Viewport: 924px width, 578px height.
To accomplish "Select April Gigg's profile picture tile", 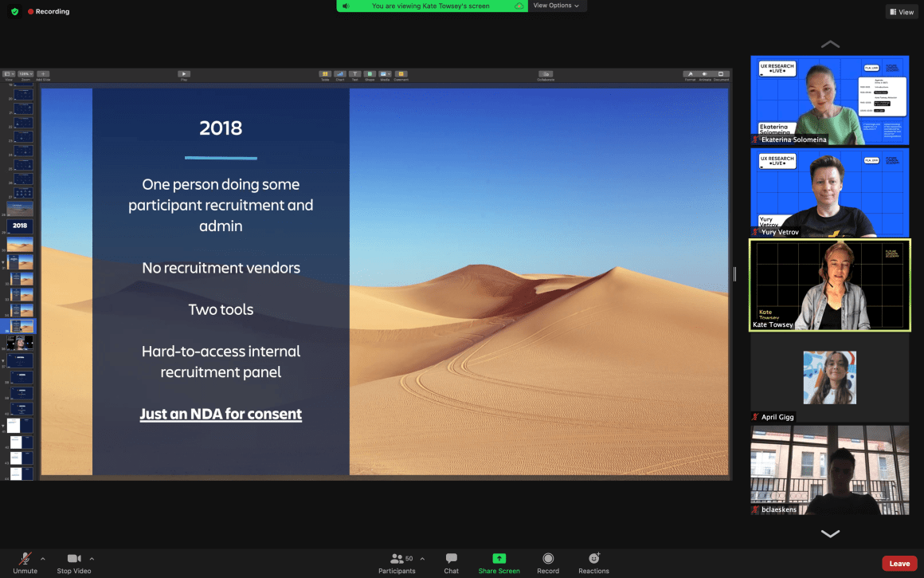I will point(830,377).
